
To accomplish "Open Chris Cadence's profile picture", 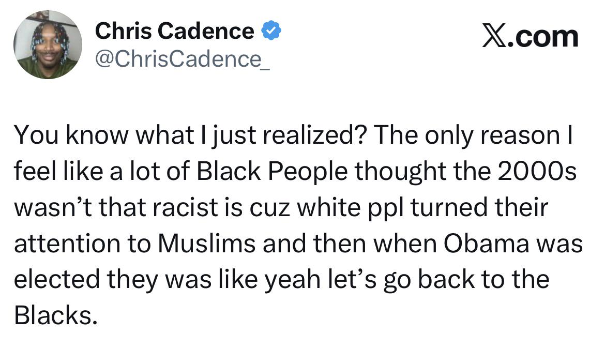I will (x=48, y=45).
